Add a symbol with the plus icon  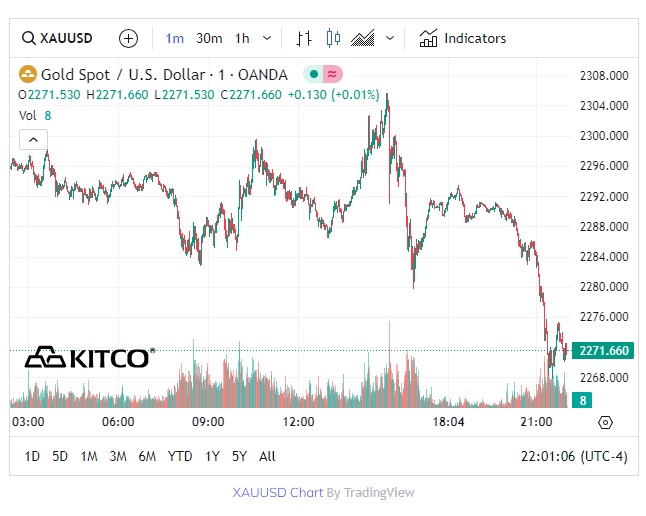128,39
